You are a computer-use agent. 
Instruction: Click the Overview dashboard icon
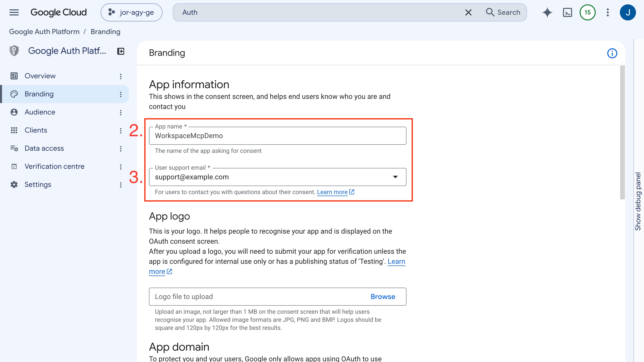tap(14, 76)
